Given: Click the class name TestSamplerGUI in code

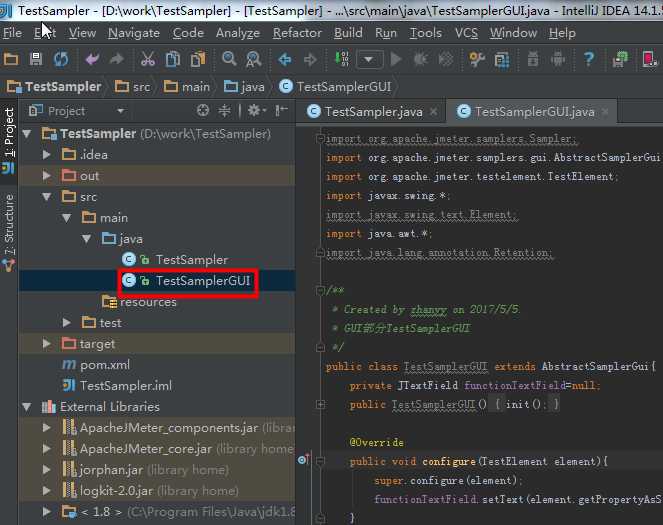Looking at the screenshot, I should point(446,366).
